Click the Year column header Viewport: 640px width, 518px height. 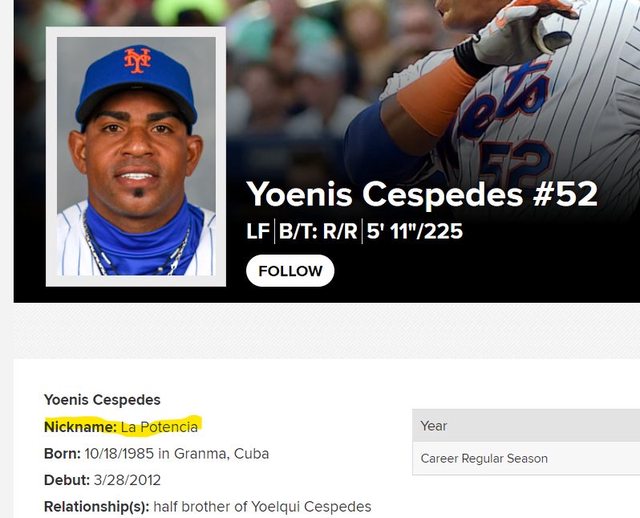coord(434,426)
